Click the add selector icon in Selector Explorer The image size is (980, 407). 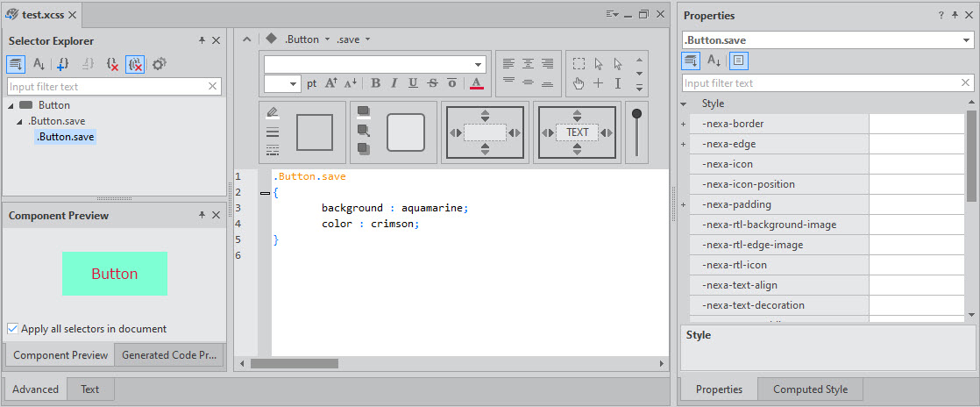[62, 64]
